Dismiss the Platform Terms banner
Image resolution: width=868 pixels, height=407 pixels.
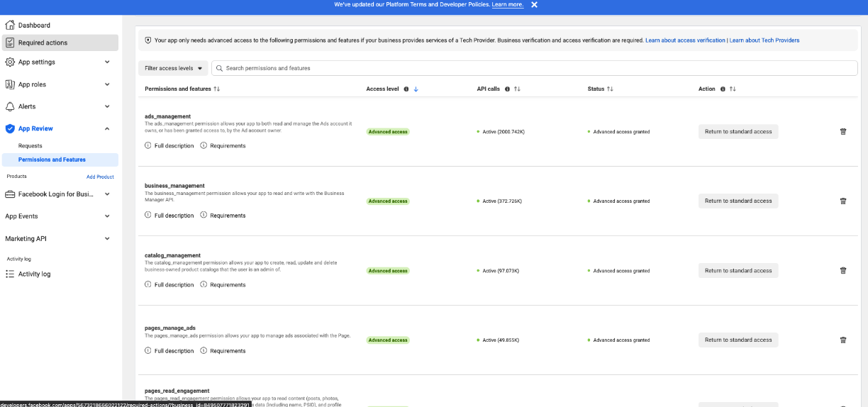coord(534,4)
